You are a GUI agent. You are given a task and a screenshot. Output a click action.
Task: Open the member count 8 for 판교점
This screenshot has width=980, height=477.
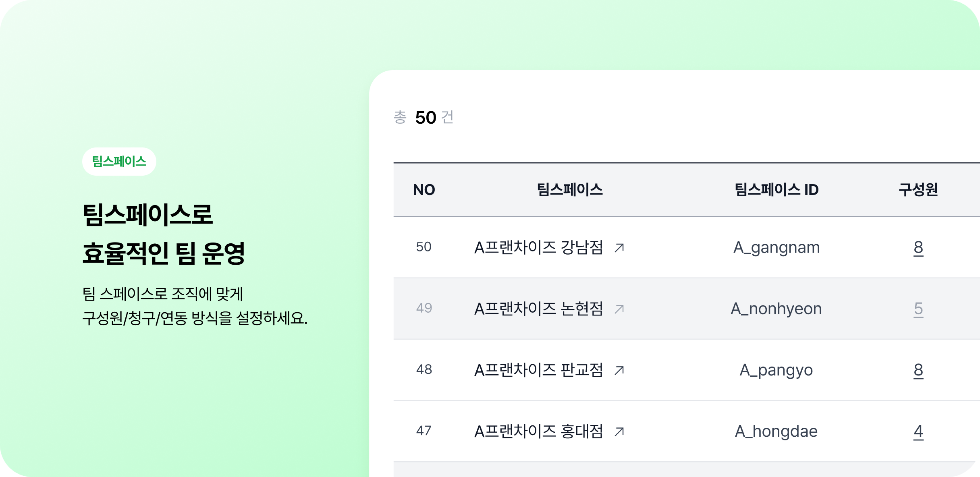[918, 370]
